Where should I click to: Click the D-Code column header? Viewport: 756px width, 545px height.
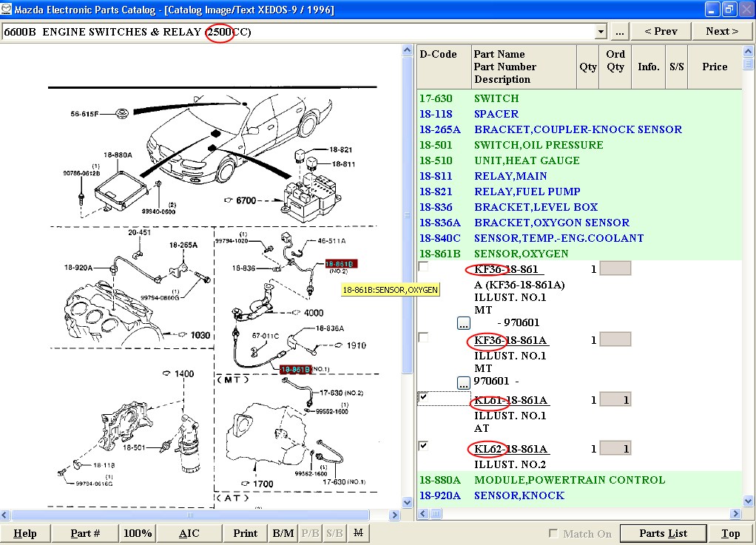444,67
